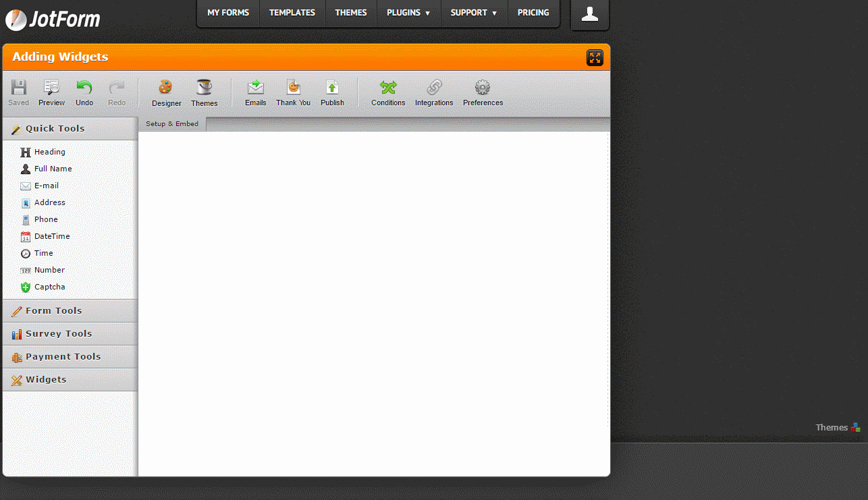Click the form title Adding Widgets
The image size is (868, 500).
tap(60, 57)
